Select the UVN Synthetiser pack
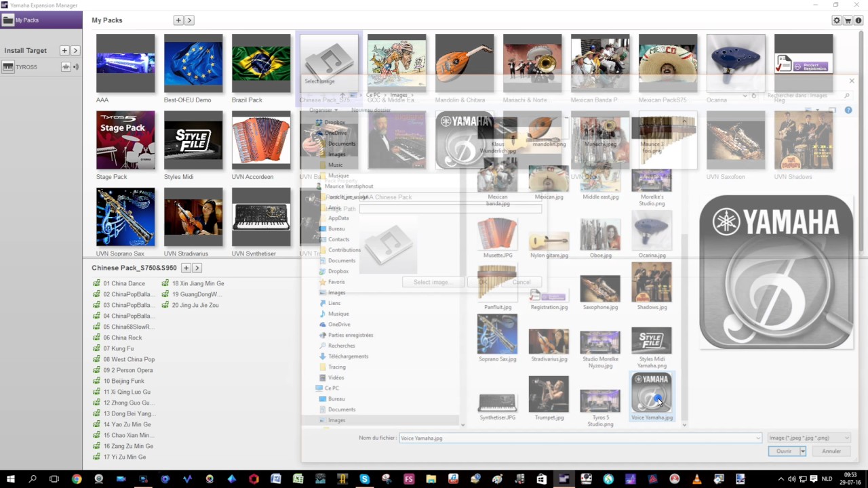 tap(261, 217)
